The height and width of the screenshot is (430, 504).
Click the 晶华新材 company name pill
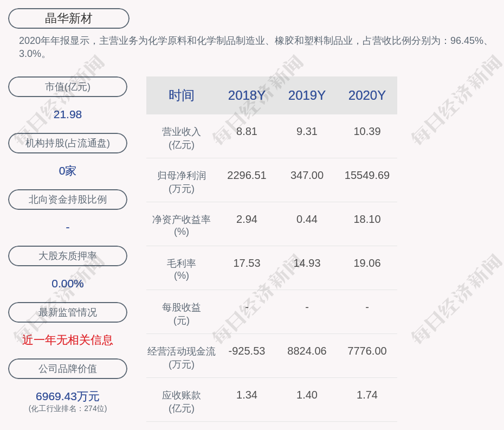coord(68,18)
